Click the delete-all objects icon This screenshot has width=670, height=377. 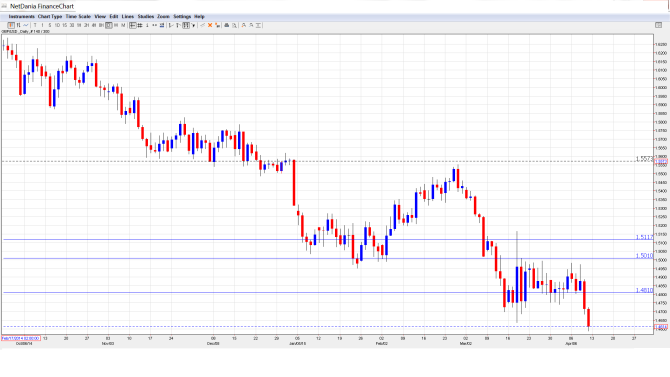point(217,26)
